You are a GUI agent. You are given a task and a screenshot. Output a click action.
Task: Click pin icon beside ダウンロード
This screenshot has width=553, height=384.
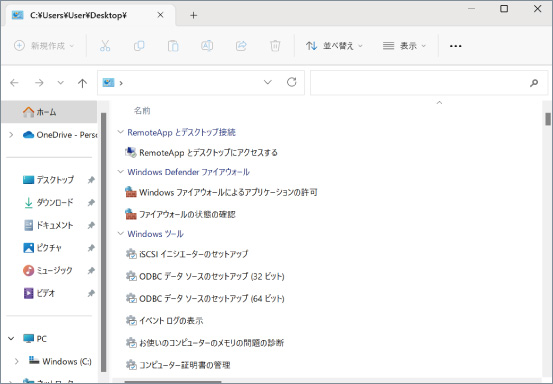coord(91,202)
